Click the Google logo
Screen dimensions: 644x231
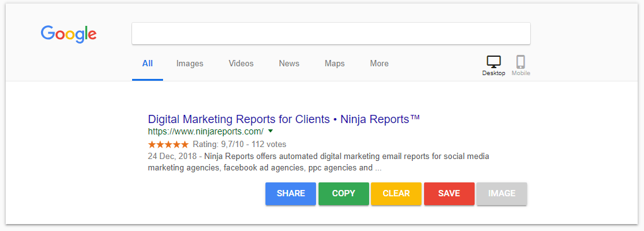coord(69,35)
